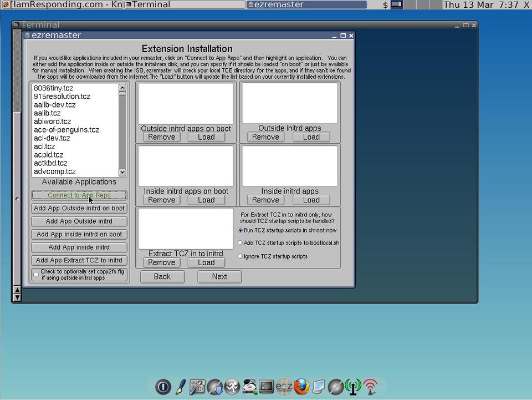Click Add App Outside initrd on boot
The height and width of the screenshot is (400, 532).
pyautogui.click(x=79, y=209)
